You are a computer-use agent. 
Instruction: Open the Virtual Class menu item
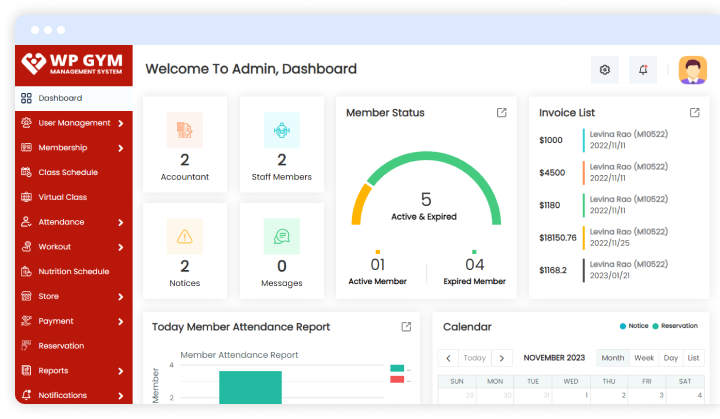(x=73, y=197)
